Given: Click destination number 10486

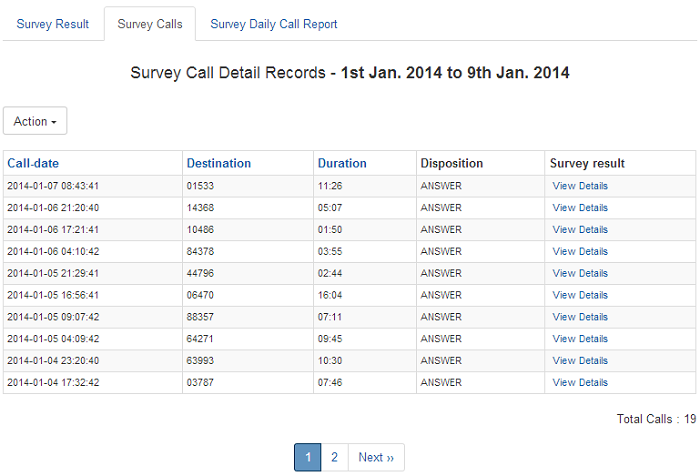Looking at the screenshot, I should 200,230.
